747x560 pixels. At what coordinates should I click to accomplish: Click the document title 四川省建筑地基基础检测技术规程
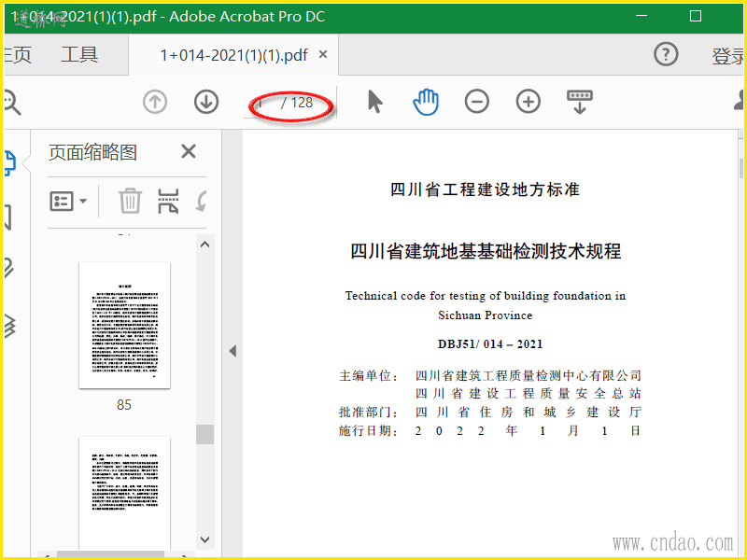486,251
